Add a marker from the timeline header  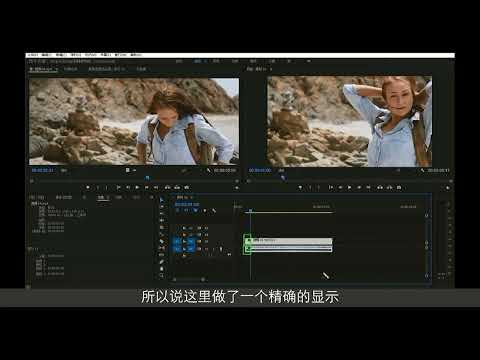tap(205, 211)
